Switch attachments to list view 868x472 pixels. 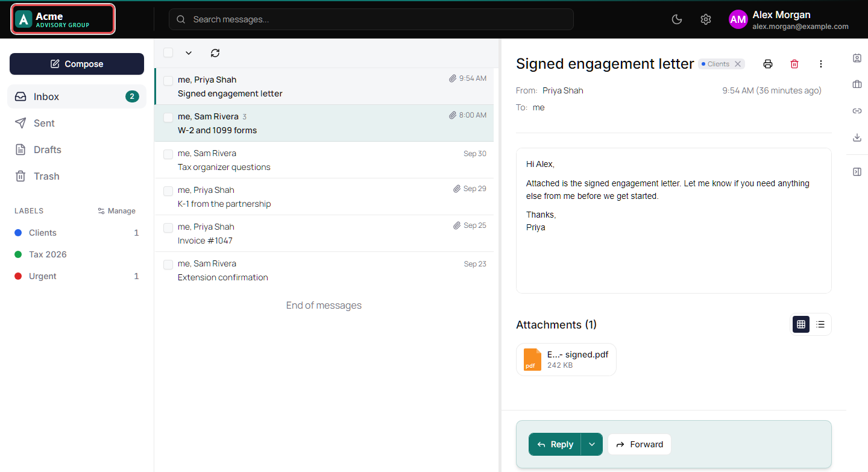pyautogui.click(x=820, y=324)
